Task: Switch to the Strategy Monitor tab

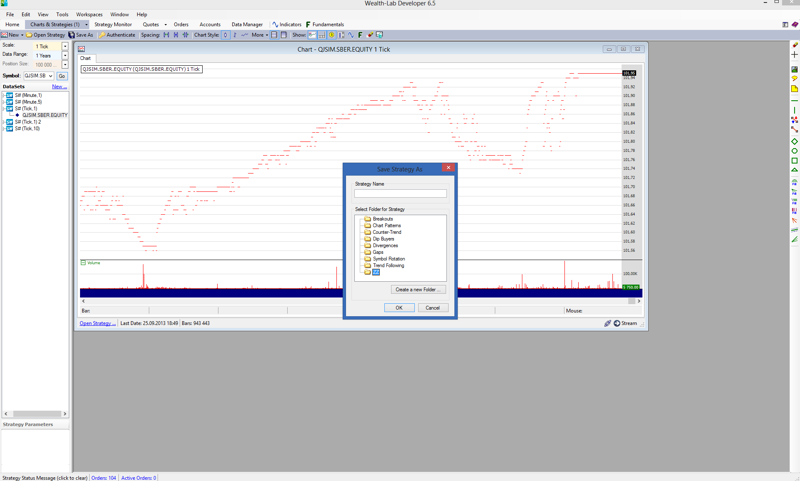Action: pyautogui.click(x=113, y=25)
